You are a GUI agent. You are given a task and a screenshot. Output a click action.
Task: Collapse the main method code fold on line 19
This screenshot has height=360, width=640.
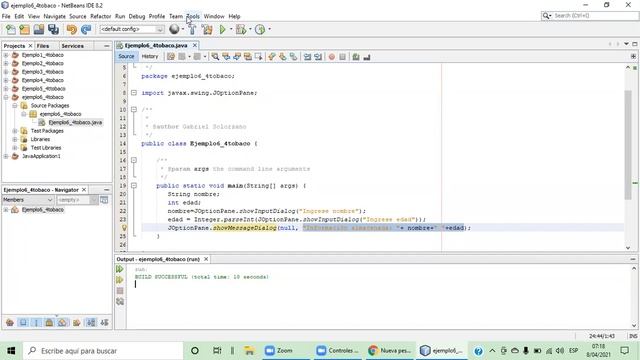tap(133, 185)
